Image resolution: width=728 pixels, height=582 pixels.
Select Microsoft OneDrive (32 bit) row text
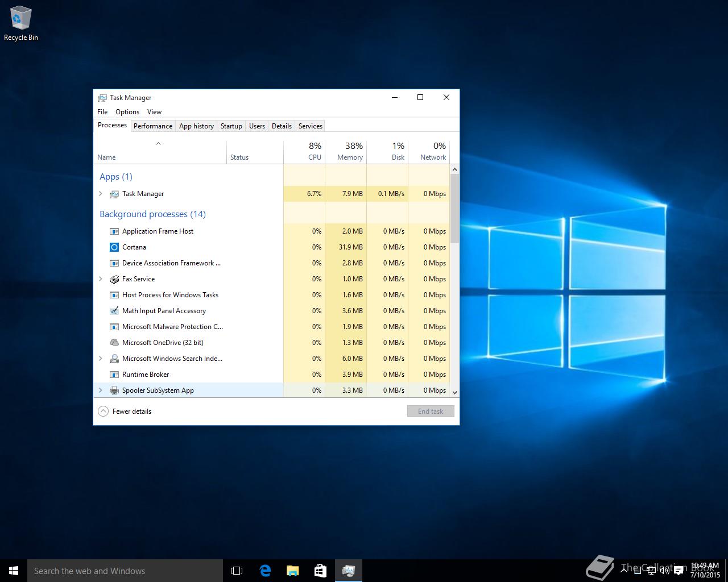[163, 343]
